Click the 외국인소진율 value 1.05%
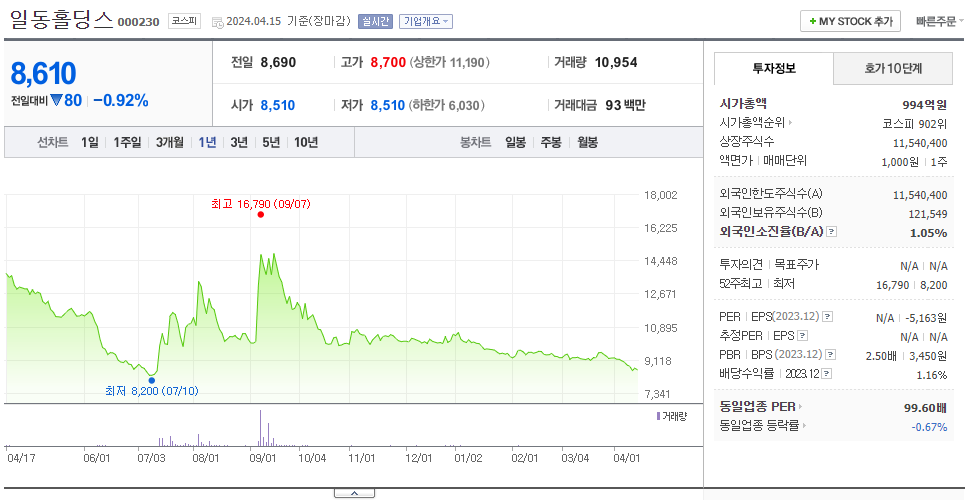 pos(928,233)
